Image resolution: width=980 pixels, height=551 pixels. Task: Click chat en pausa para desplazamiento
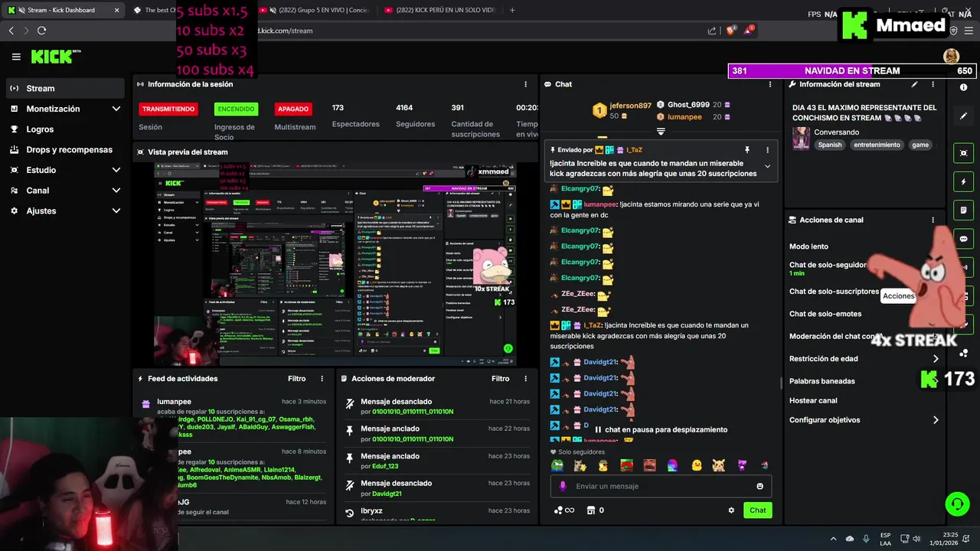[x=660, y=430]
